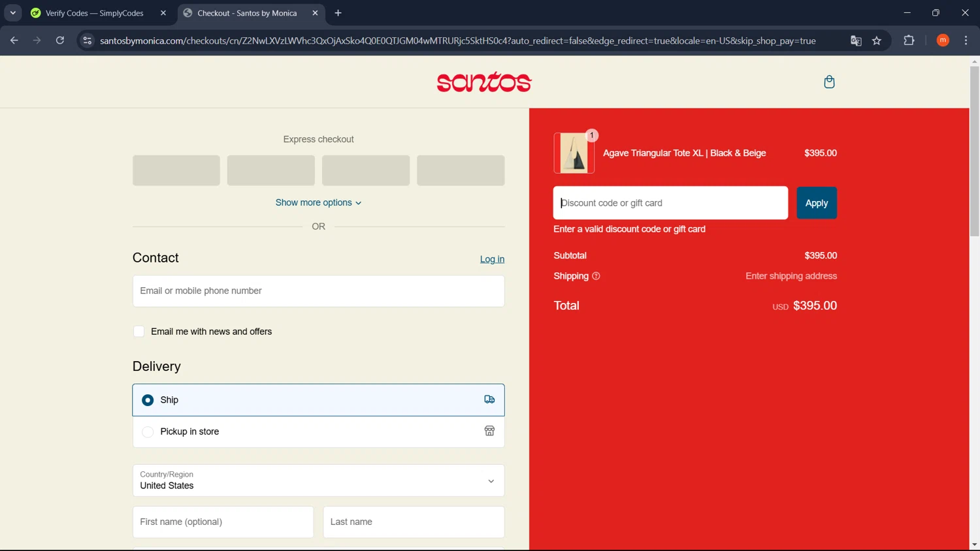This screenshot has width=980, height=551.
Task: Click the page vertical scrollbar thumb
Action: [x=974, y=151]
